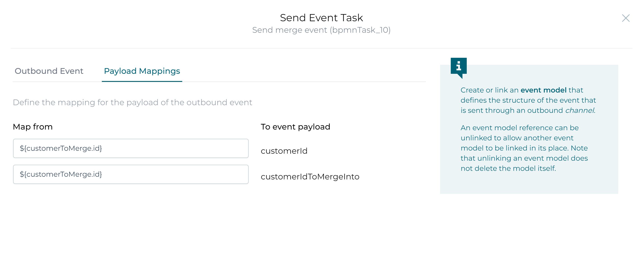
Task: Click the bold 'event model' text
Action: coord(543,90)
